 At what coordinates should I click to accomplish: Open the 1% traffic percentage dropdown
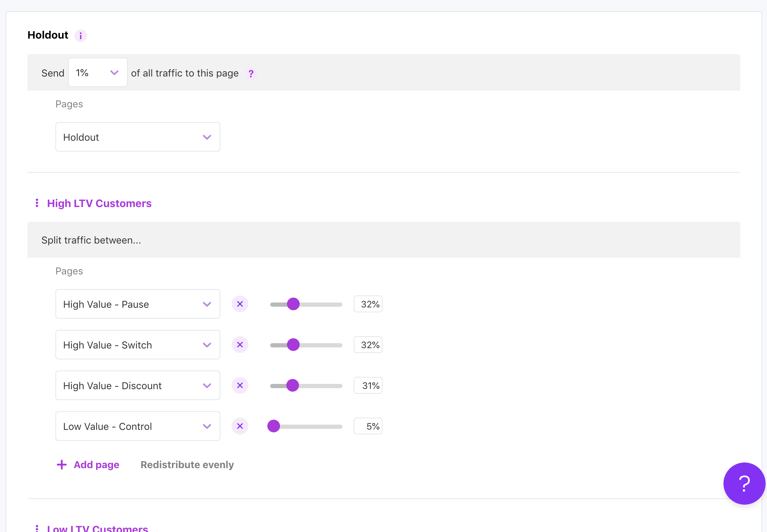(x=98, y=73)
